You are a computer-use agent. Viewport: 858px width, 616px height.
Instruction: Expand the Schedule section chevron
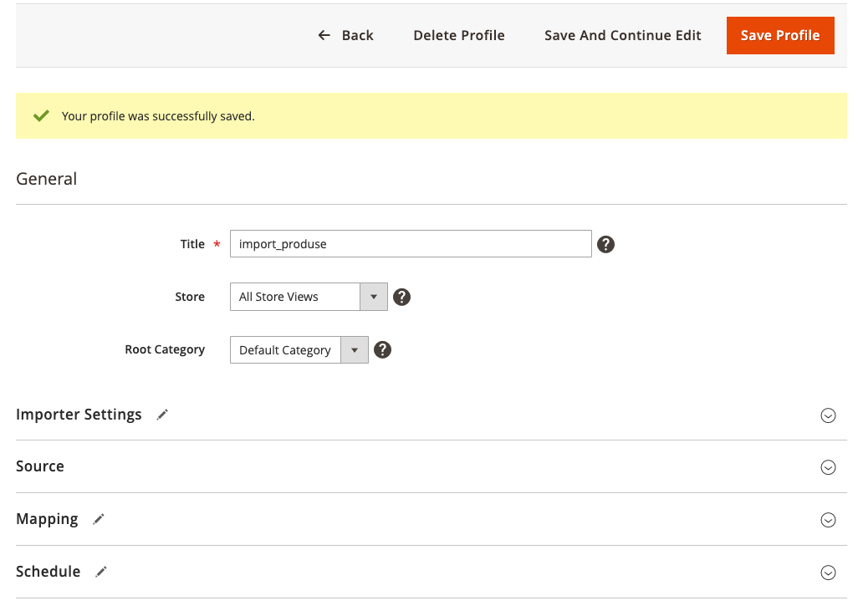tap(828, 573)
